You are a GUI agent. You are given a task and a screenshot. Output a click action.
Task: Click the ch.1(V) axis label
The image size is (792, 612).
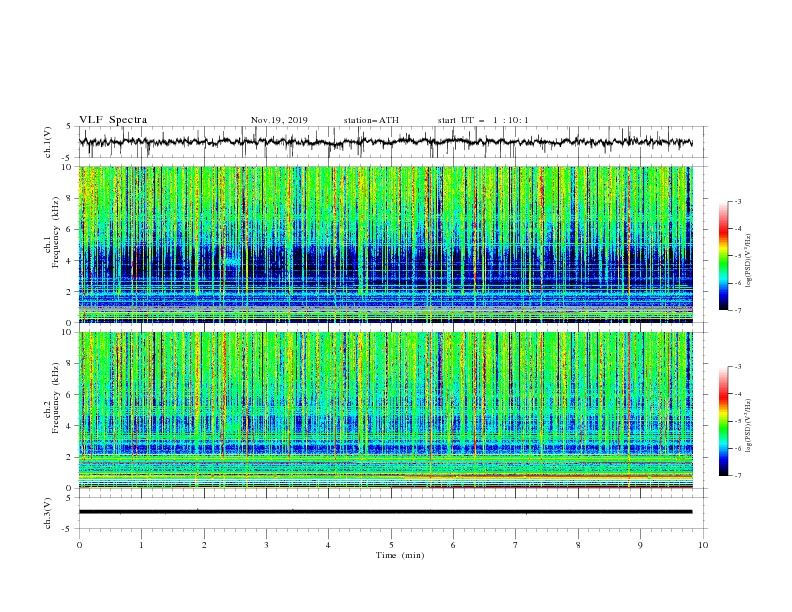pos(48,142)
